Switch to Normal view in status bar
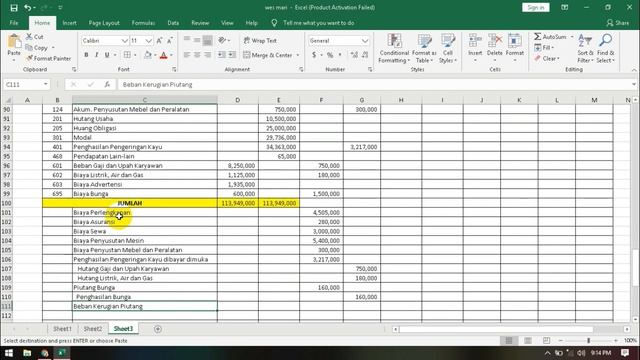640x360 pixels. tap(509, 340)
